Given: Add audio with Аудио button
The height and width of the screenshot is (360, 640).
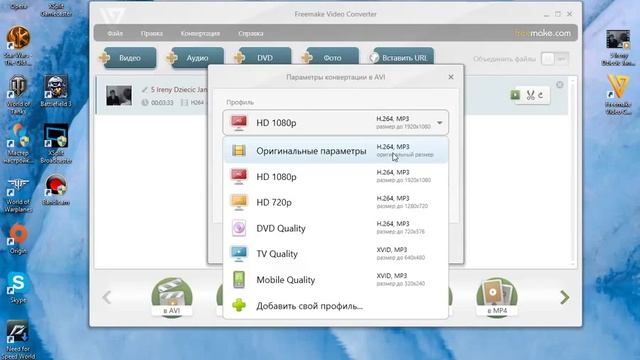Looking at the screenshot, I should coord(196,58).
